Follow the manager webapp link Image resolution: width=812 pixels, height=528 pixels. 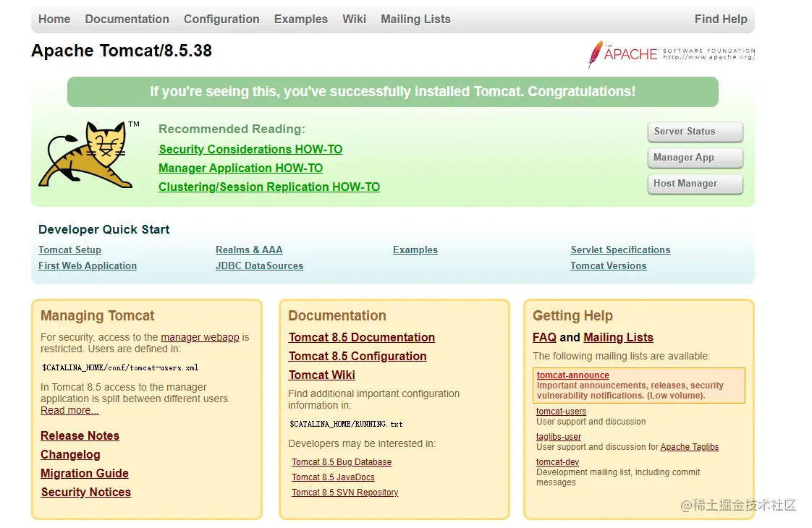tap(200, 337)
